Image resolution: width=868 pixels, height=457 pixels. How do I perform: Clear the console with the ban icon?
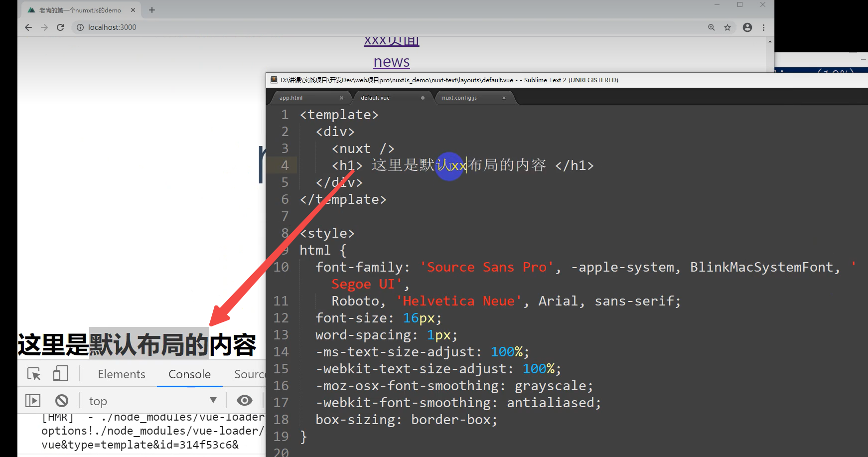coord(62,401)
